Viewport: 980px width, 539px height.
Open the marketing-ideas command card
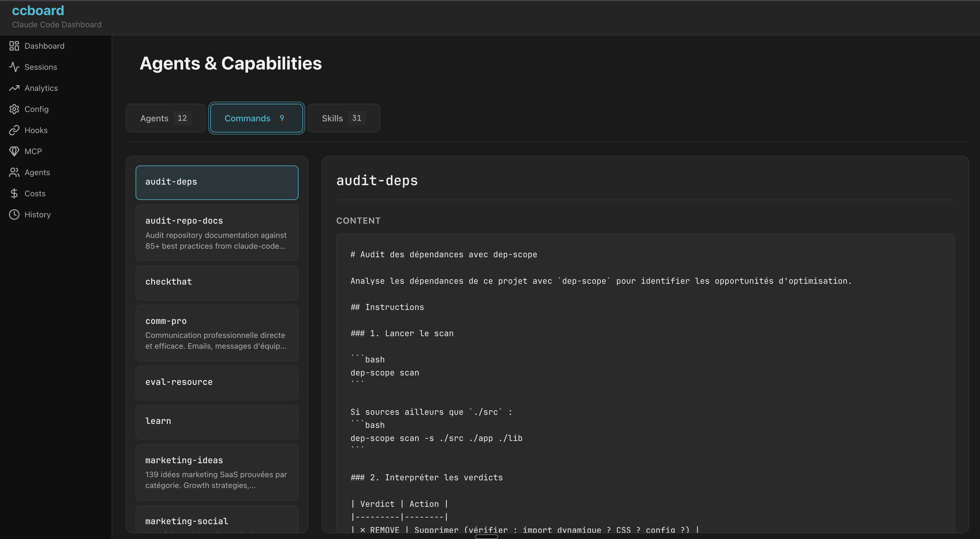(217, 472)
